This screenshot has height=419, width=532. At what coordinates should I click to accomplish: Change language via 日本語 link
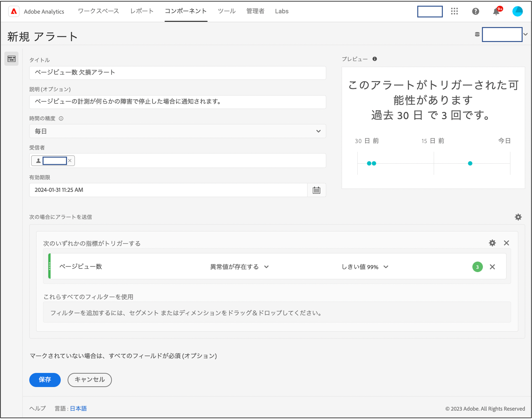click(x=78, y=408)
